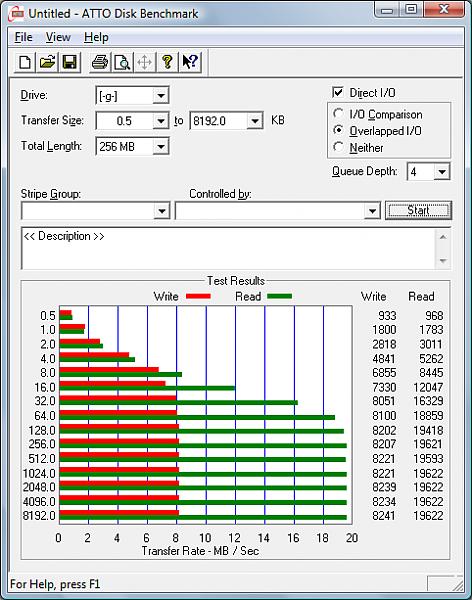The height and width of the screenshot is (600, 472).
Task: Expand the Queue Depth dropdown
Action: (x=442, y=172)
